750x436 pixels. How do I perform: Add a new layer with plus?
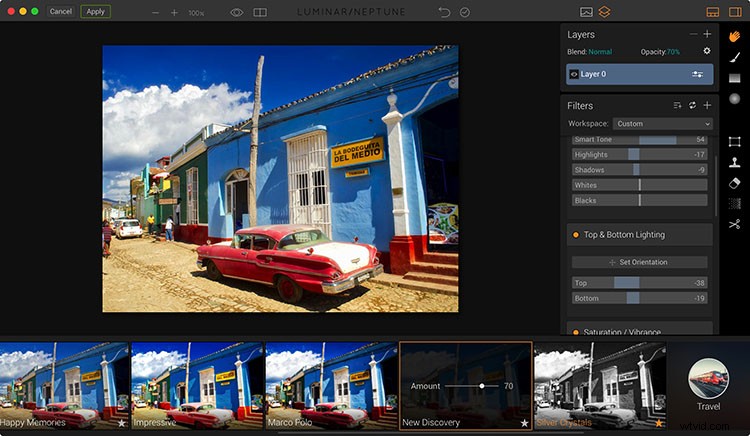[707, 34]
